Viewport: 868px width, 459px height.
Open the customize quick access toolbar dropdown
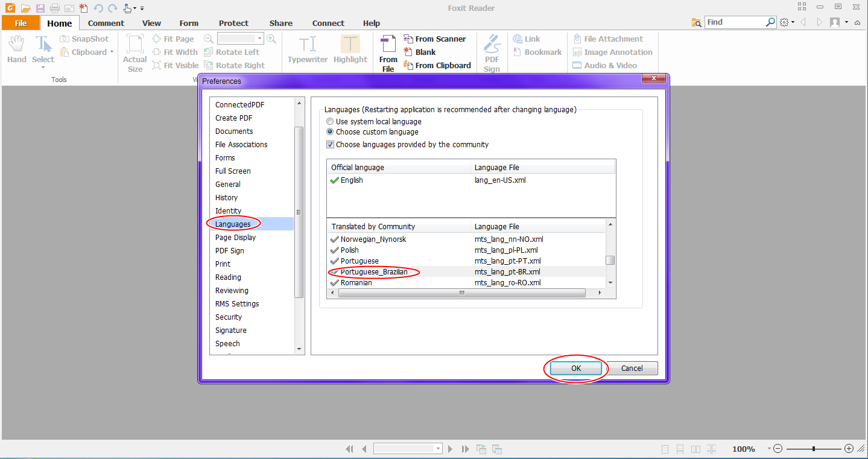pyautogui.click(x=142, y=8)
